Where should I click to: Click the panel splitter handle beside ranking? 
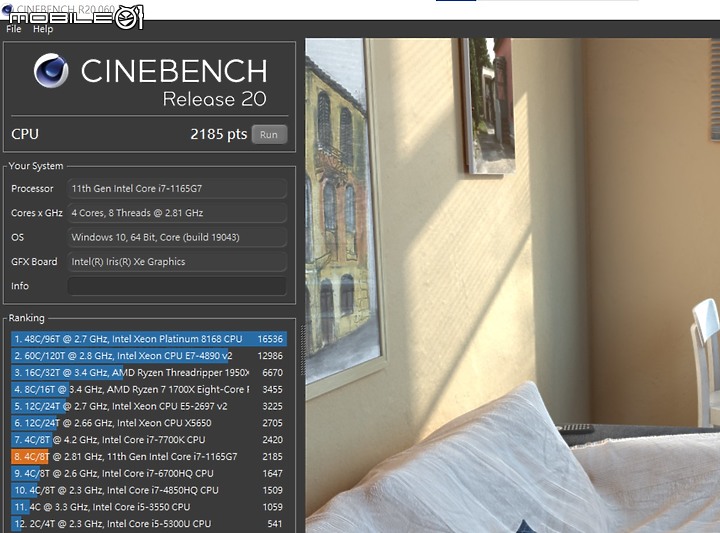[302, 350]
